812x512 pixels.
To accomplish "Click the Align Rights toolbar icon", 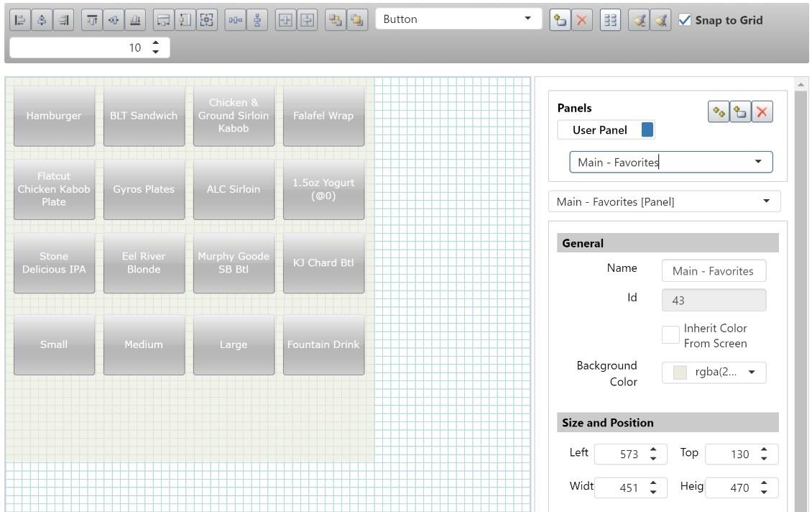I will (x=64, y=20).
